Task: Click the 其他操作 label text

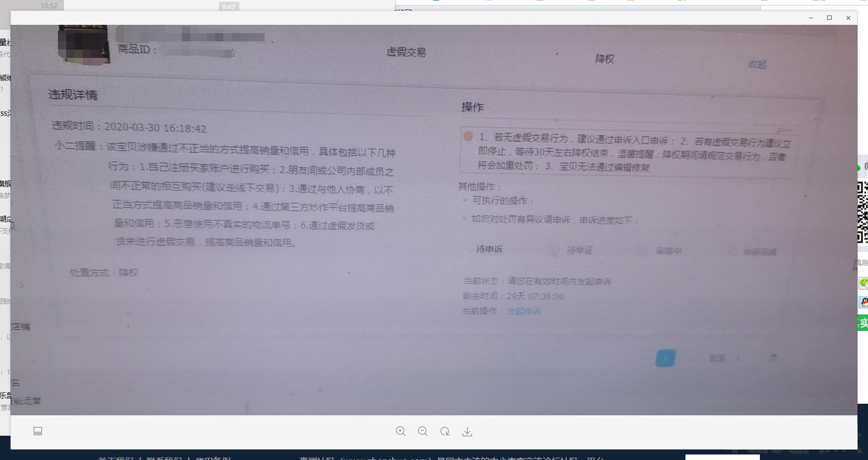Action: pos(479,186)
